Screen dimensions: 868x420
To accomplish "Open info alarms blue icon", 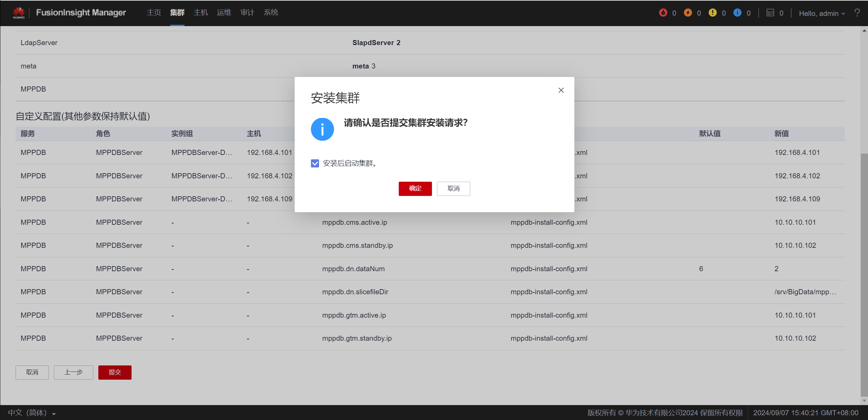I will click(737, 13).
